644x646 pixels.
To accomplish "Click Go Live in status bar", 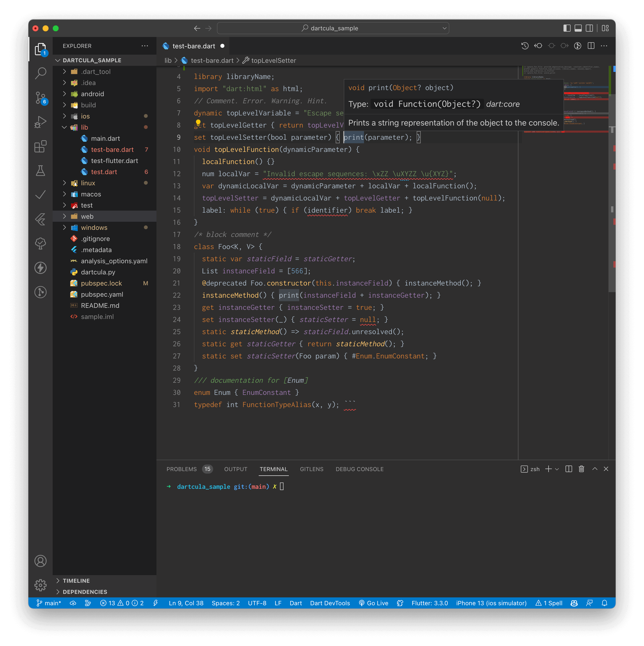I will pyautogui.click(x=373, y=603).
